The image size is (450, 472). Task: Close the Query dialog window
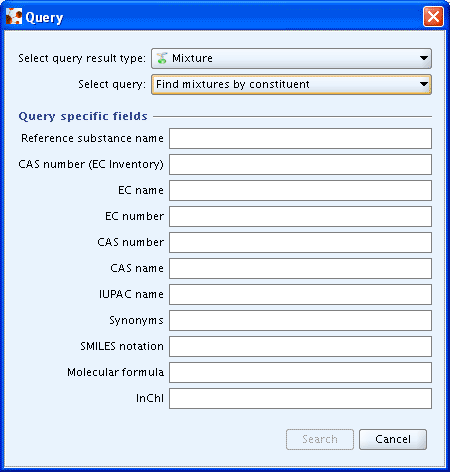coord(433,16)
